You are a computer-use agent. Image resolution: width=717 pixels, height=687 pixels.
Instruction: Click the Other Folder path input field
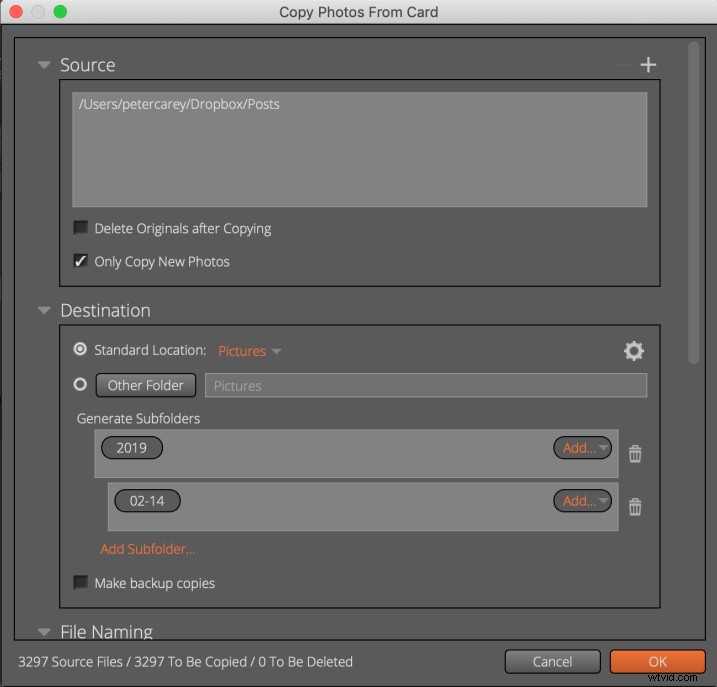click(425, 385)
